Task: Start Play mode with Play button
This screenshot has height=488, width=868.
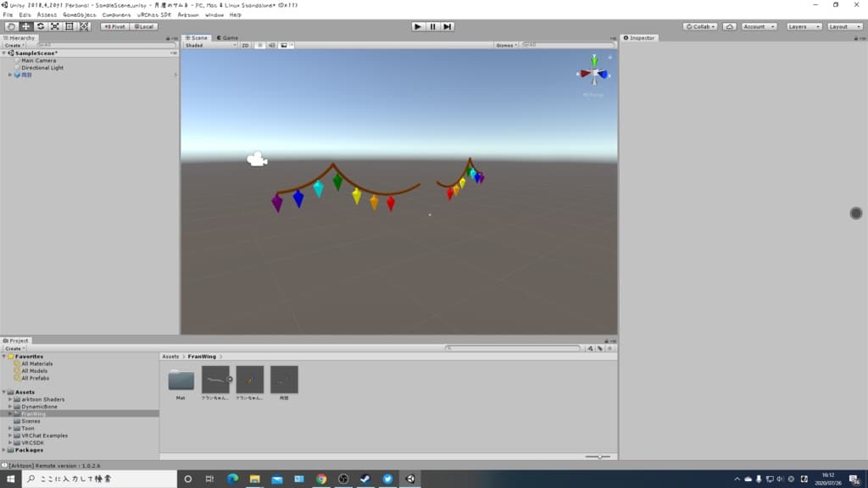Action: 418,26
